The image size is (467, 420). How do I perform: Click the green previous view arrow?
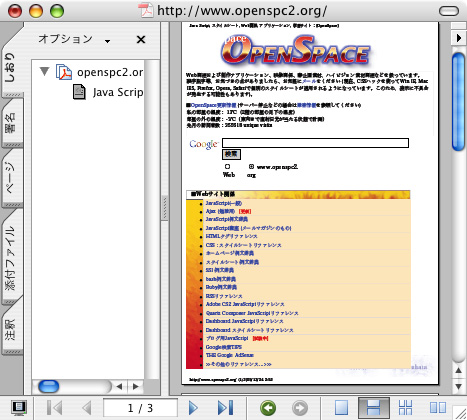coord(268,408)
